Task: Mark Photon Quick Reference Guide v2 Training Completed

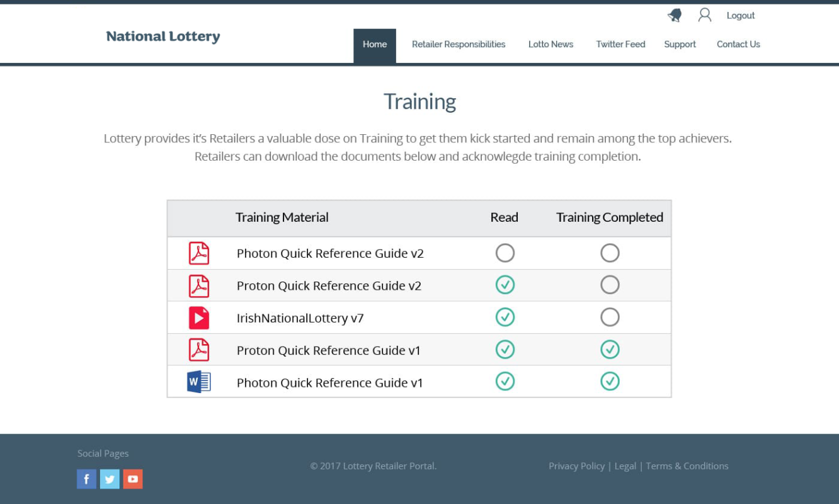Action: click(x=610, y=253)
